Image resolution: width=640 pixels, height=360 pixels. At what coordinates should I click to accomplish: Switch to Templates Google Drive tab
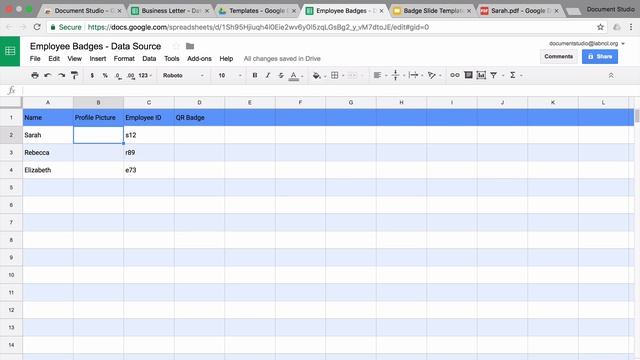point(257,11)
